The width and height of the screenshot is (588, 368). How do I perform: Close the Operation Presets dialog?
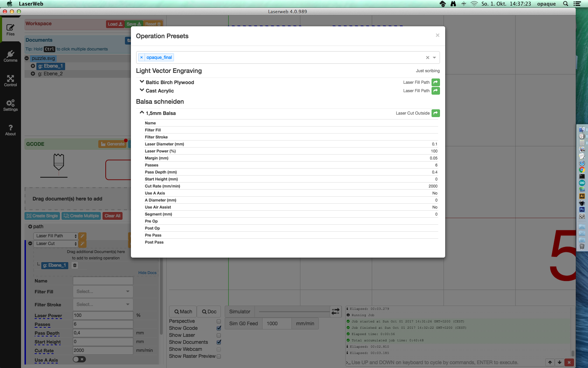[437, 35]
